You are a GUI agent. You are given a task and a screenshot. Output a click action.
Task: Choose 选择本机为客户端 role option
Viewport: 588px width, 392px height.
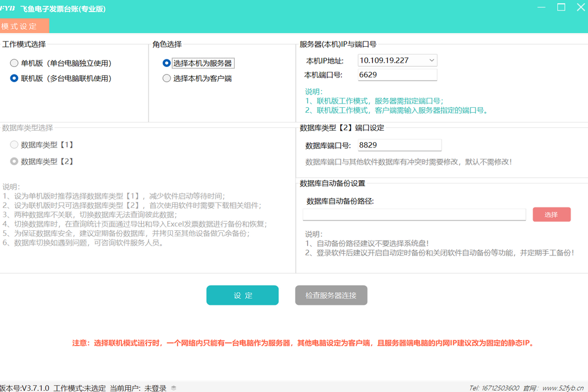167,77
